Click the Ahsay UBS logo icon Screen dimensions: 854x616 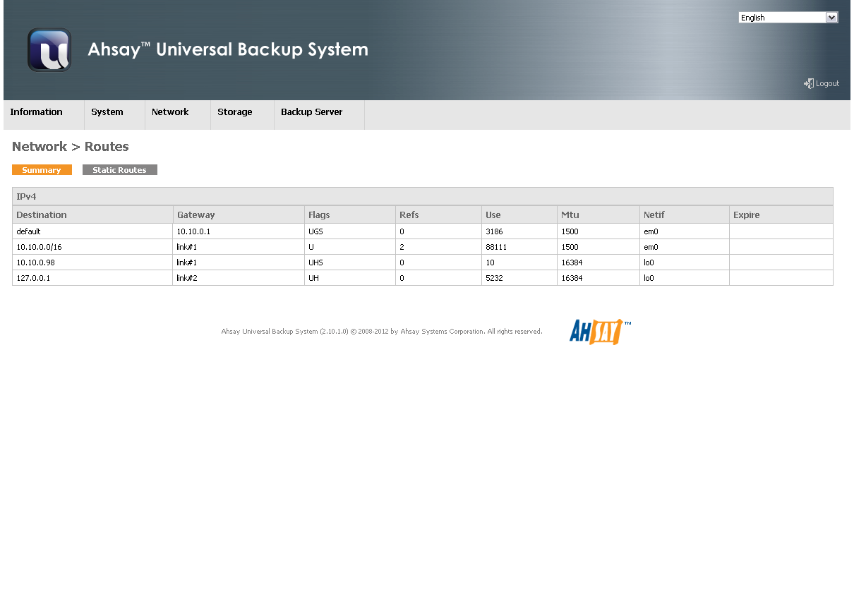[x=49, y=50]
